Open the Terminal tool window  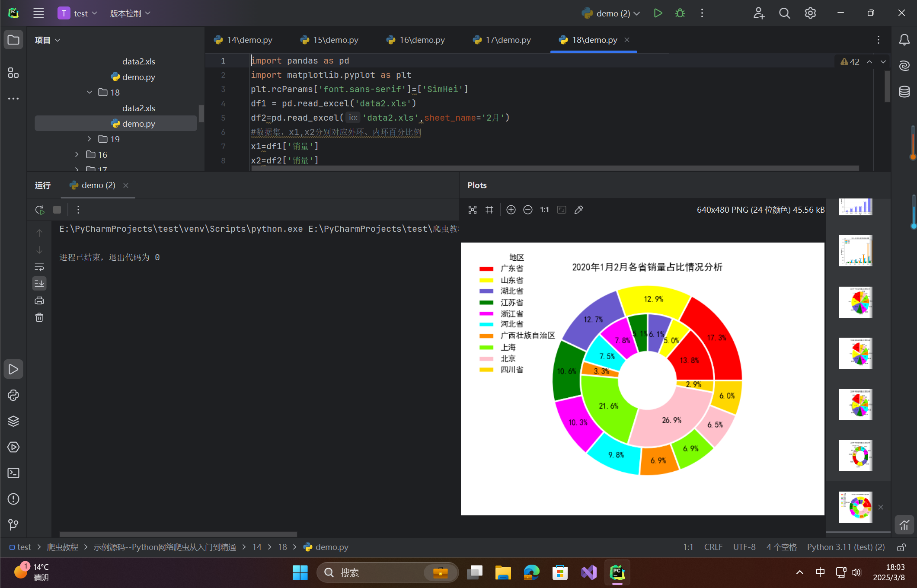point(13,473)
